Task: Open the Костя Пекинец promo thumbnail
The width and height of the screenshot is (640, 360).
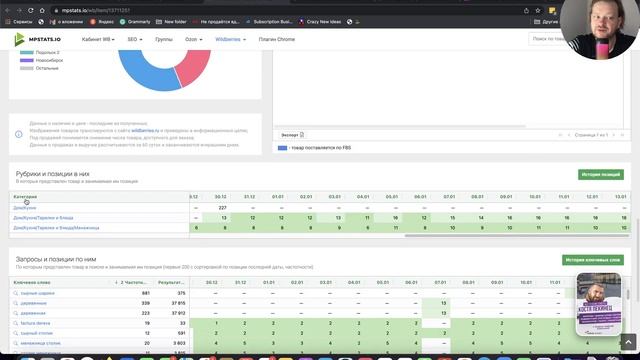Action: 599,304
